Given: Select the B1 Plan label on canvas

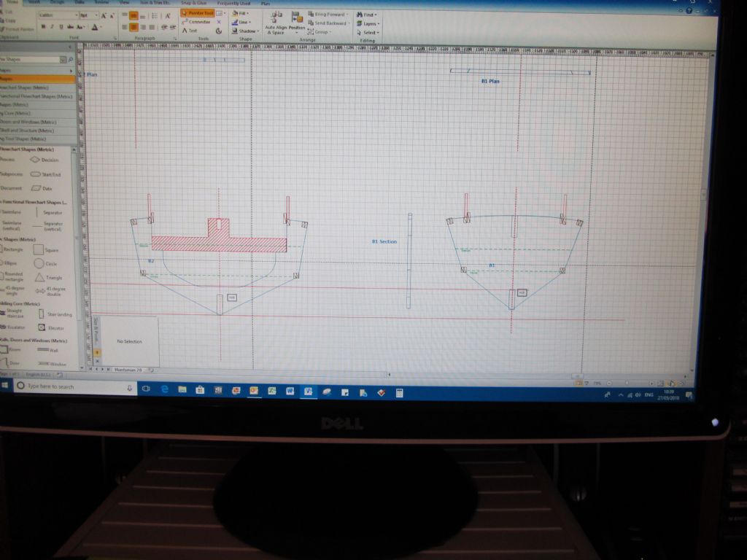Looking at the screenshot, I should (x=490, y=82).
